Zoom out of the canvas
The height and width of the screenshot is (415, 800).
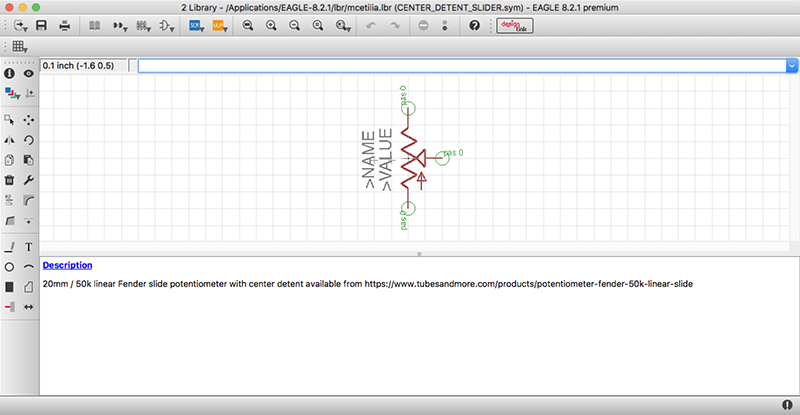coord(294,26)
